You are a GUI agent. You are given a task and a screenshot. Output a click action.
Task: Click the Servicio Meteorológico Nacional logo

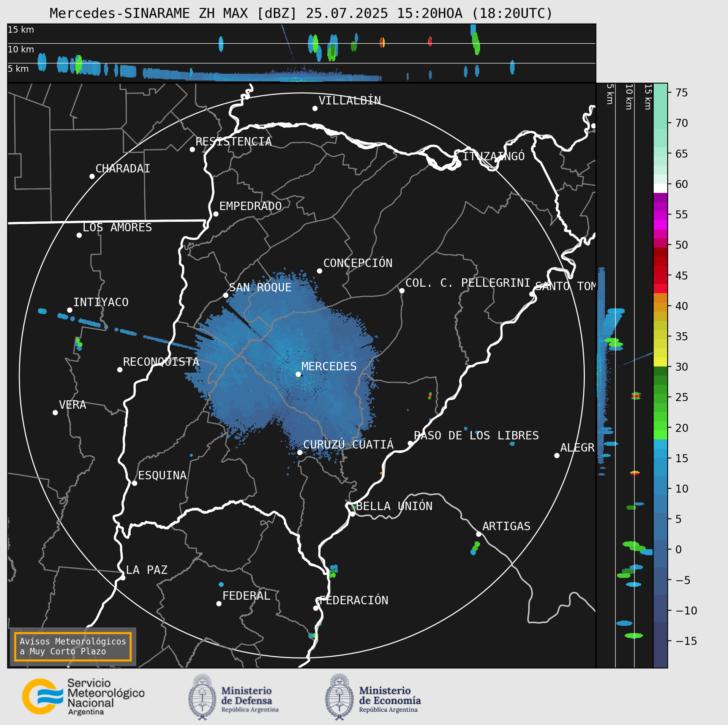click(83, 697)
